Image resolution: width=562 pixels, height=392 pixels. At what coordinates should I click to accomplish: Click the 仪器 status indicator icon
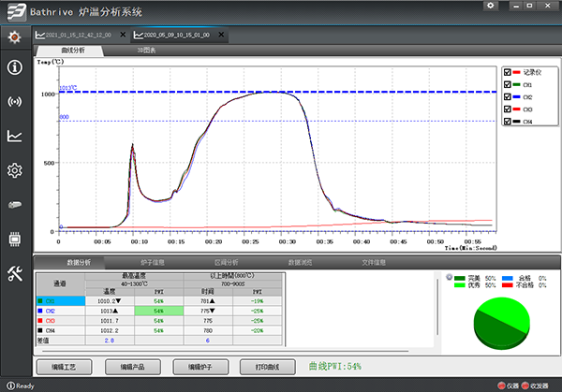pos(499,385)
